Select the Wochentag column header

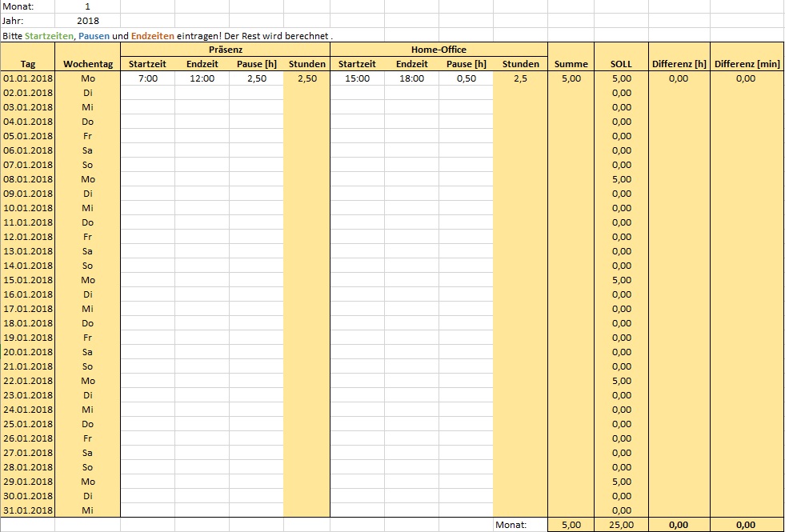click(x=87, y=64)
